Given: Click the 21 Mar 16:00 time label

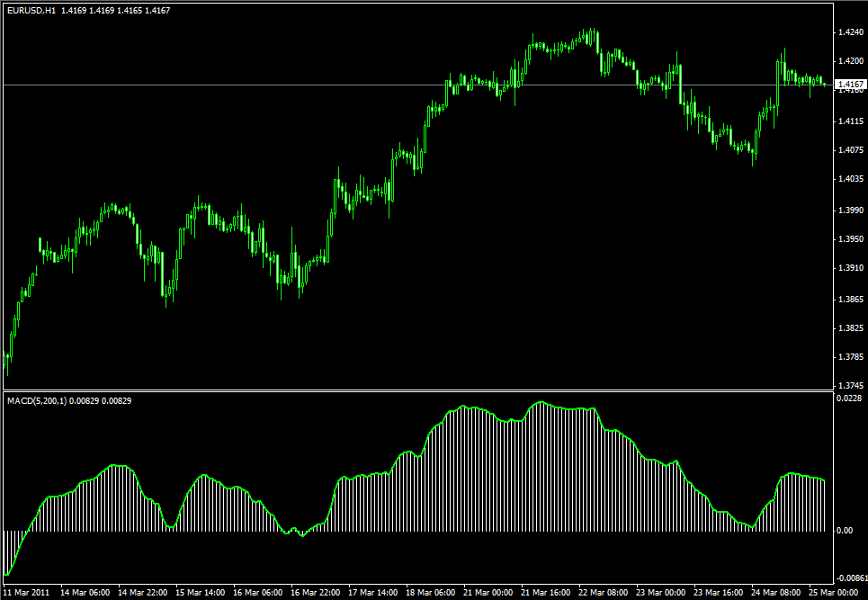Looking at the screenshot, I should coord(546,593).
